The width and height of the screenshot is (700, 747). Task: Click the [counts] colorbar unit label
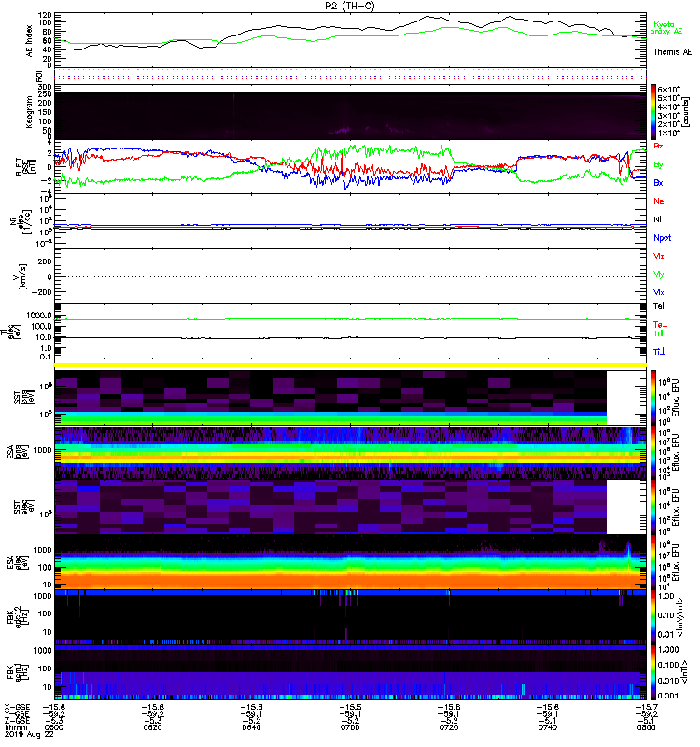click(686, 112)
